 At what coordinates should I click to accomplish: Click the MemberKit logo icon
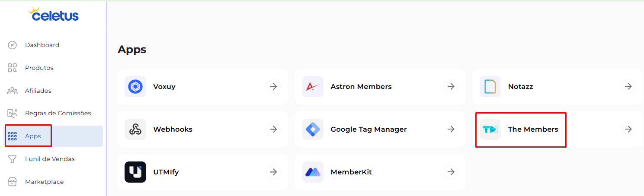313,172
